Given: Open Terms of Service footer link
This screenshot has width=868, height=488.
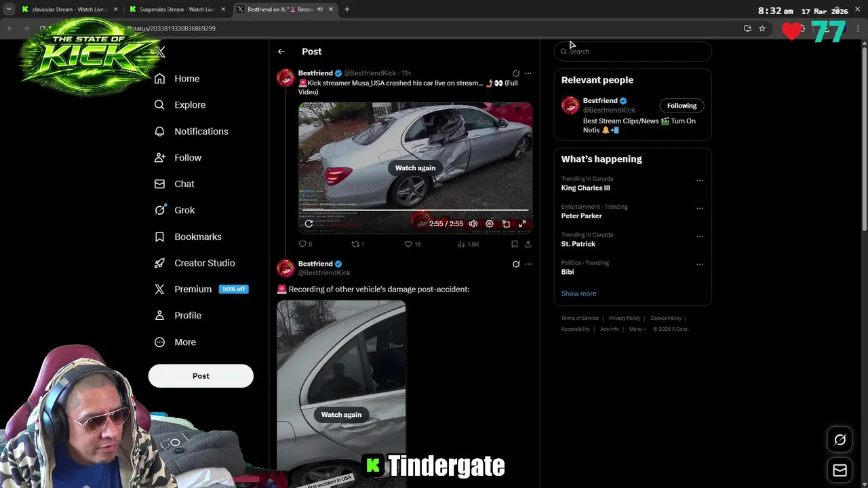Looking at the screenshot, I should (x=580, y=319).
